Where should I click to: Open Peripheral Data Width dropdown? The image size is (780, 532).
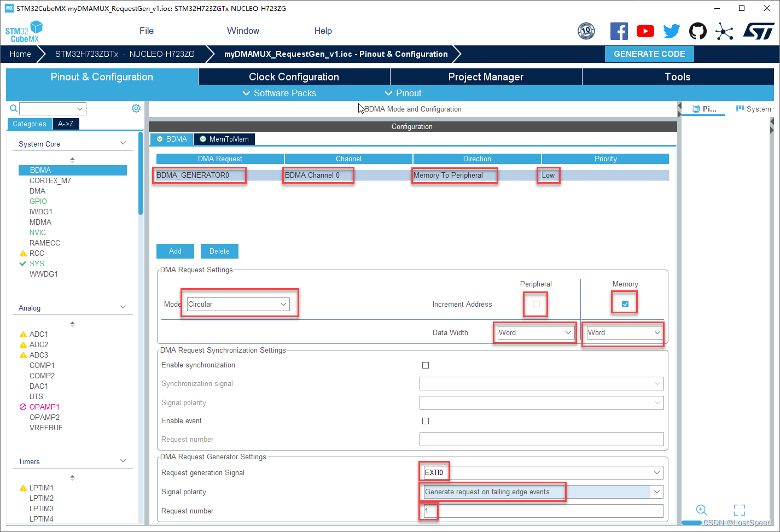pos(535,332)
